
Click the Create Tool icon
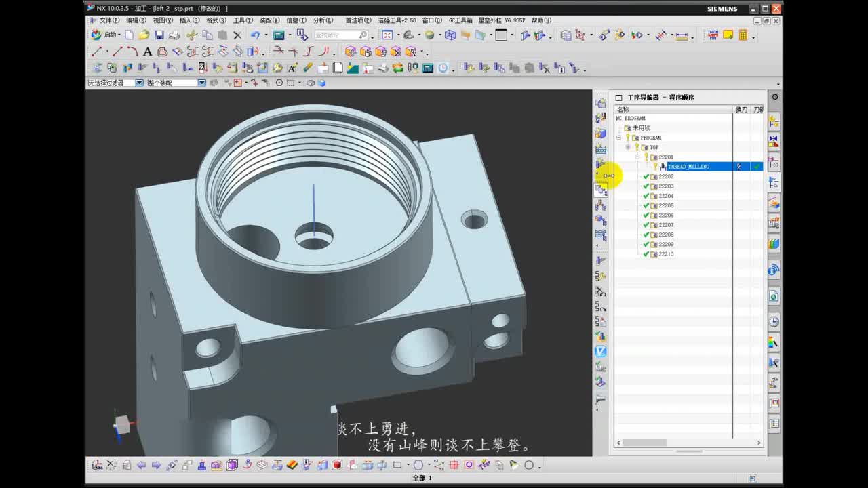click(601, 119)
